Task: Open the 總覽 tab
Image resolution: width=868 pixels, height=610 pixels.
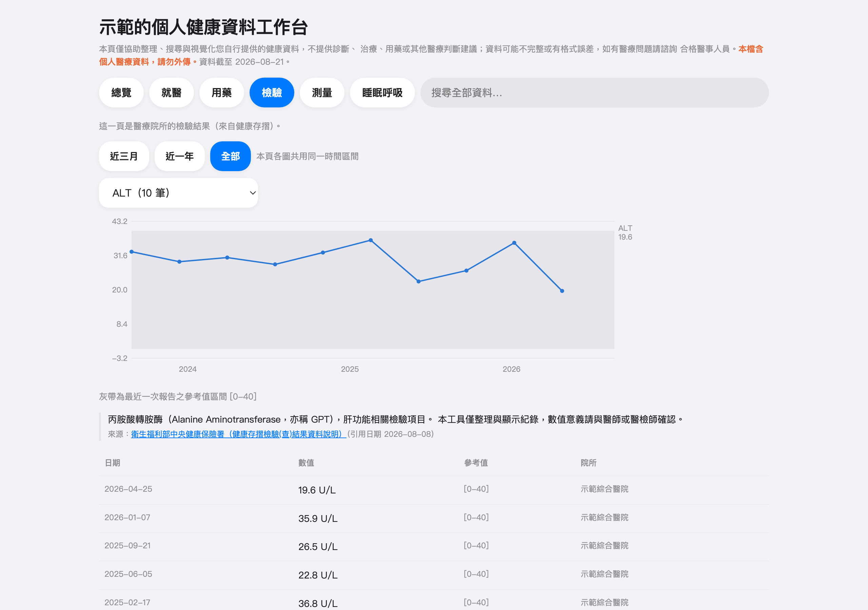Action: coord(121,93)
